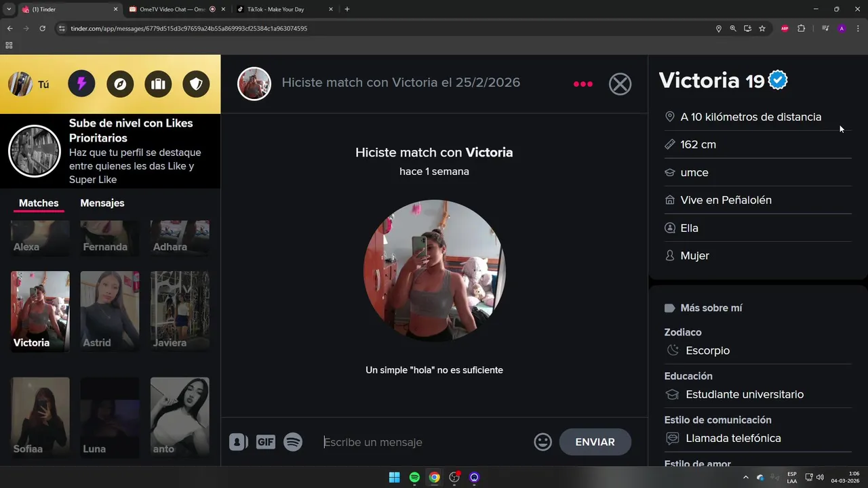
Task: Open the Work mode briefcase icon
Action: [158, 84]
